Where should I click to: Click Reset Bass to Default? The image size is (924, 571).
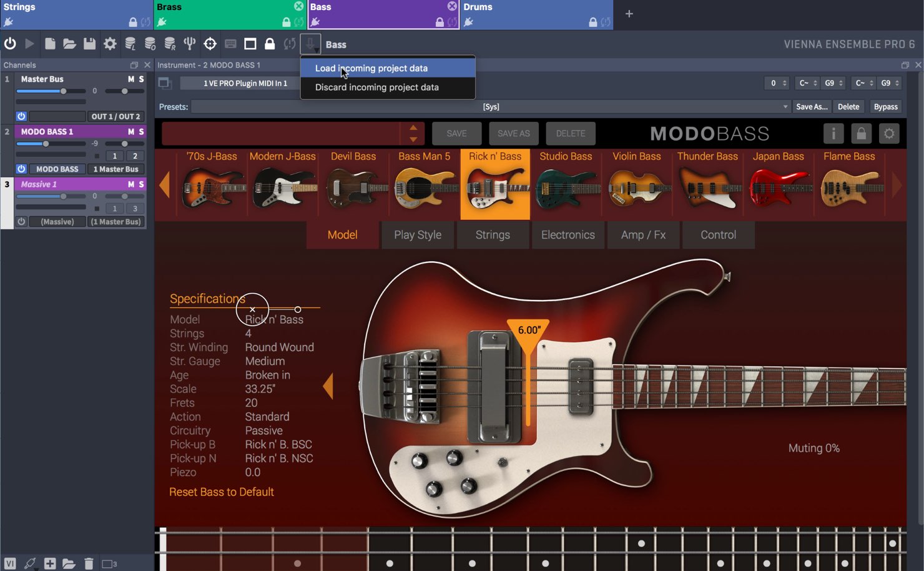[x=222, y=492]
